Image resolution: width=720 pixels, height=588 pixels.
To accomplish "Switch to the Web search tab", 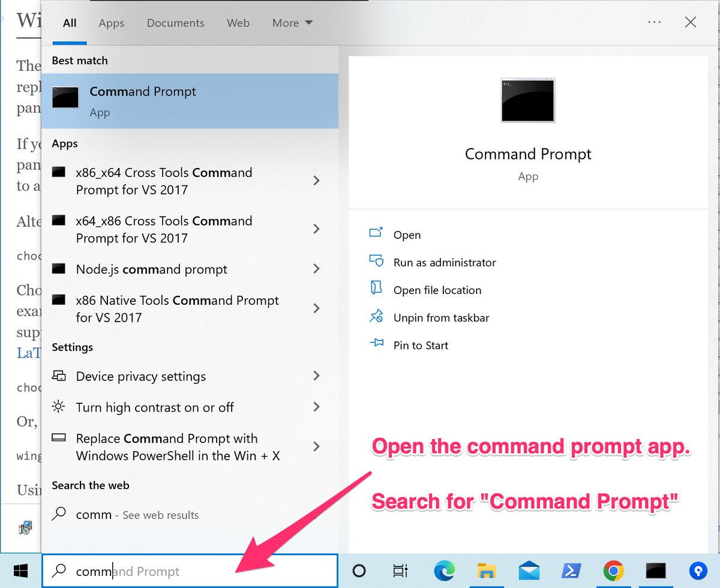I will click(x=238, y=23).
